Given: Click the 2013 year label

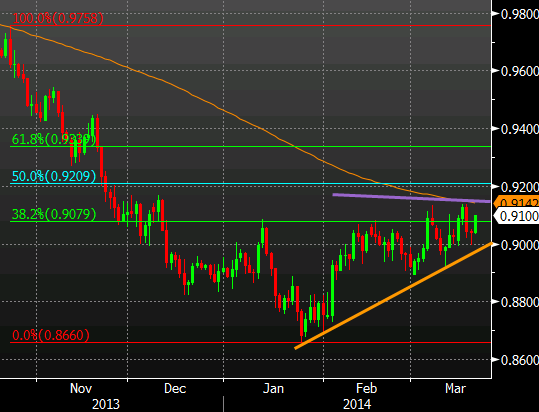Looking at the screenshot, I should [106, 404].
